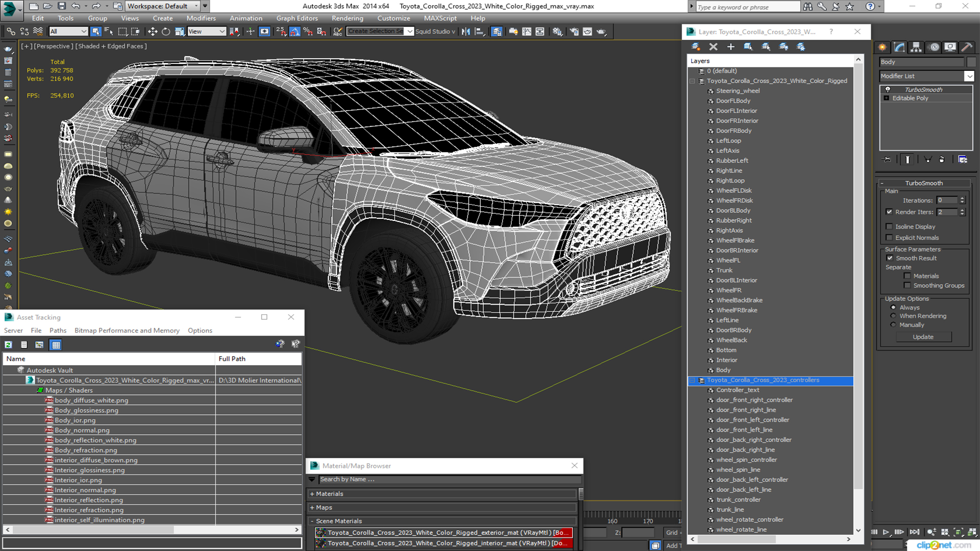This screenshot has height=551, width=980.
Task: Activate Select and Link tool
Action: tap(11, 32)
